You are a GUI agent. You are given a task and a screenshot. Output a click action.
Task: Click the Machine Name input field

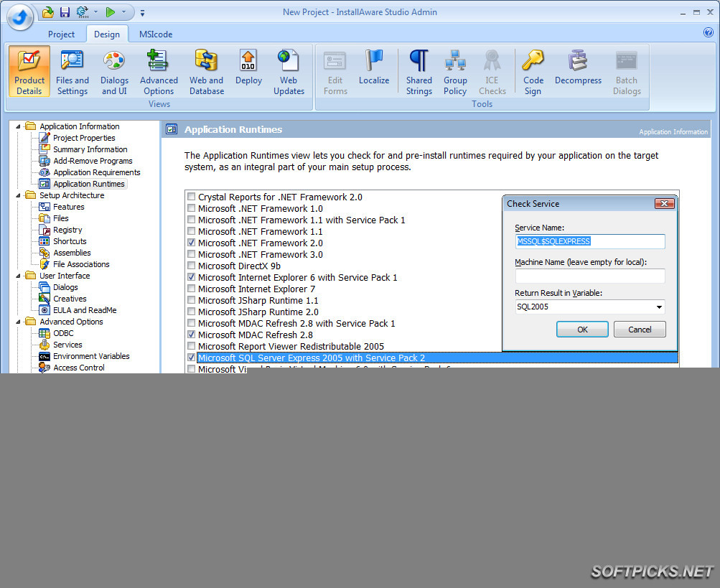pos(590,276)
